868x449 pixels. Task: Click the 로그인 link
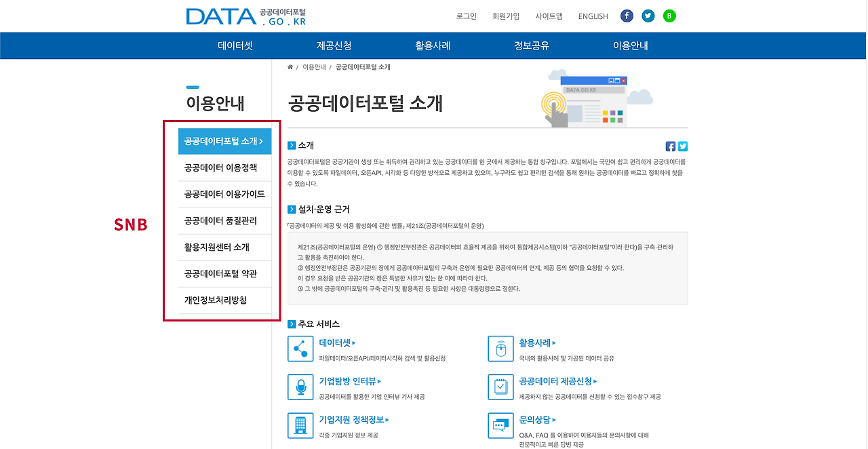(x=466, y=16)
